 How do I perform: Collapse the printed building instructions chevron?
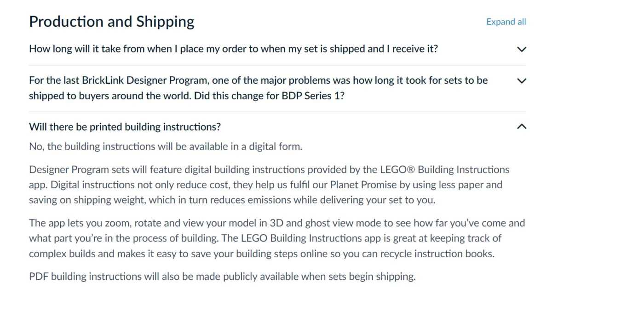coord(521,127)
